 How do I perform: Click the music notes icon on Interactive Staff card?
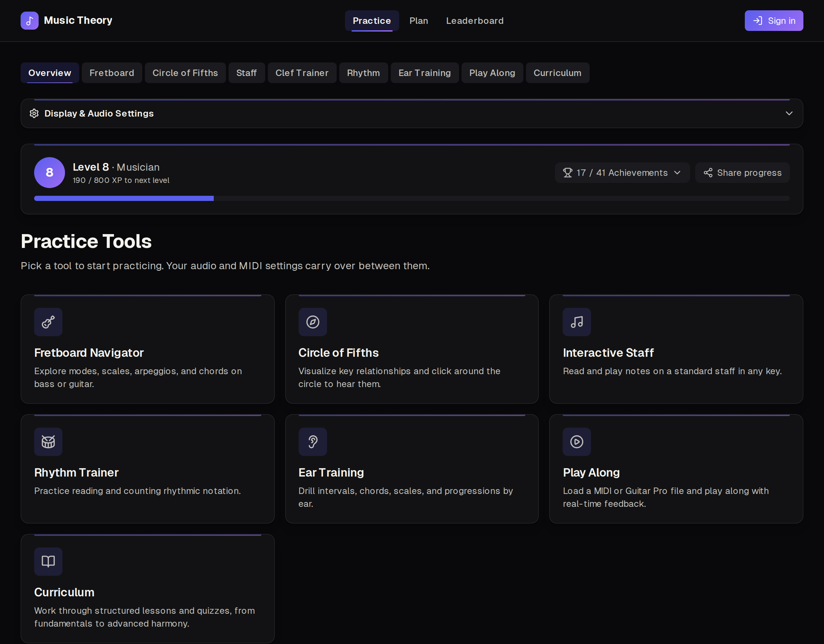[x=577, y=322]
